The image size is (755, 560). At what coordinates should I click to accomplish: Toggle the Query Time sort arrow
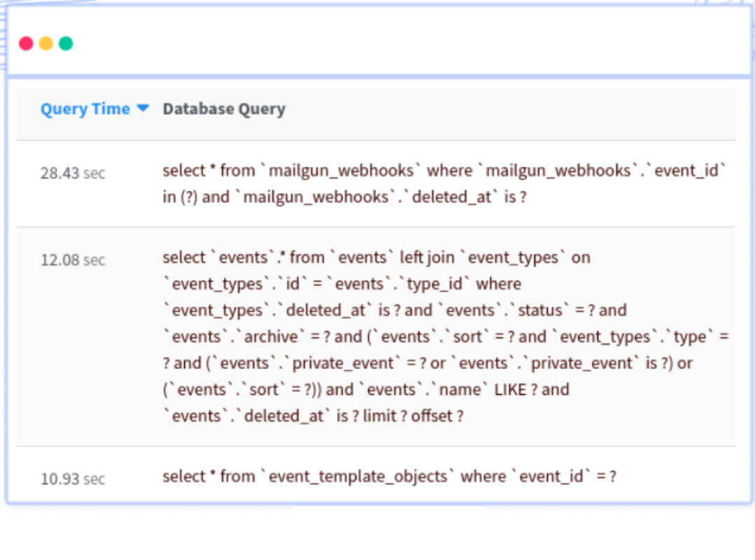point(143,108)
